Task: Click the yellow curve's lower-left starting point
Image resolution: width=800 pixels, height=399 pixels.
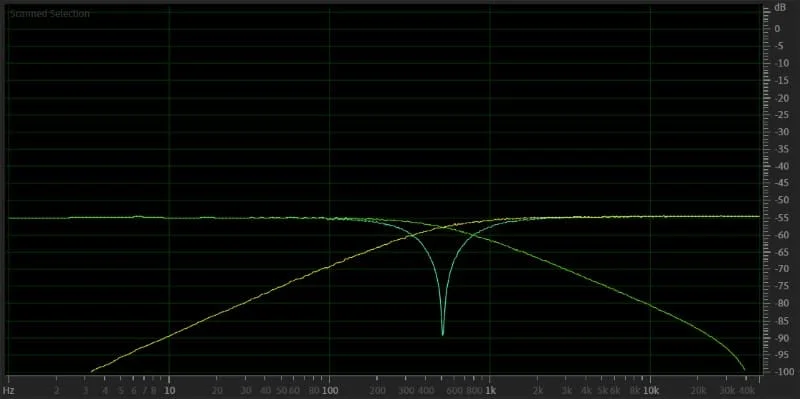Action: [x=91, y=371]
